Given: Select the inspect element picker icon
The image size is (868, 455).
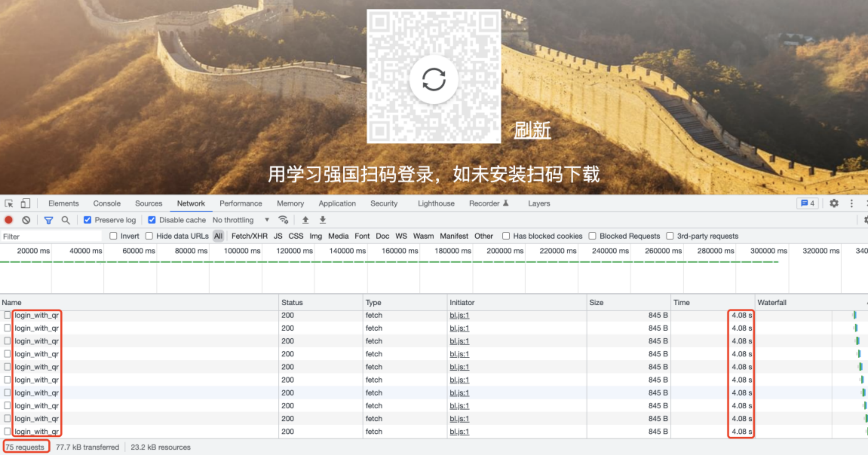Looking at the screenshot, I should point(9,203).
